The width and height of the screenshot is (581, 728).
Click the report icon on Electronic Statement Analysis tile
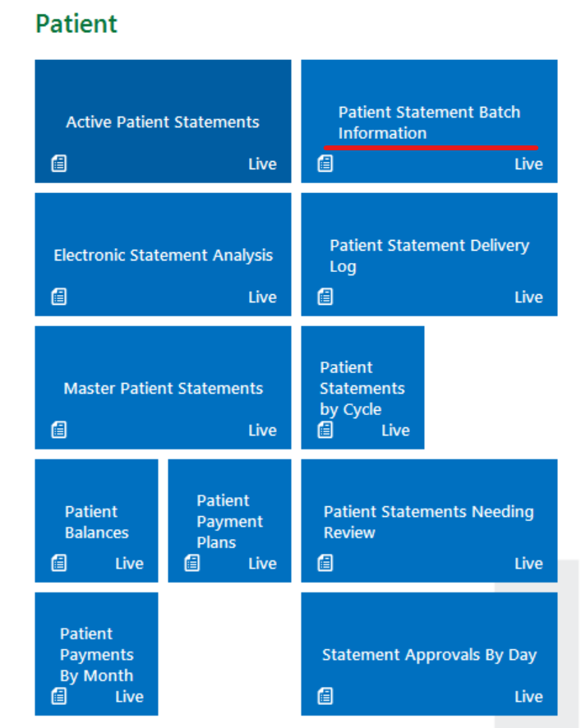[x=59, y=297]
